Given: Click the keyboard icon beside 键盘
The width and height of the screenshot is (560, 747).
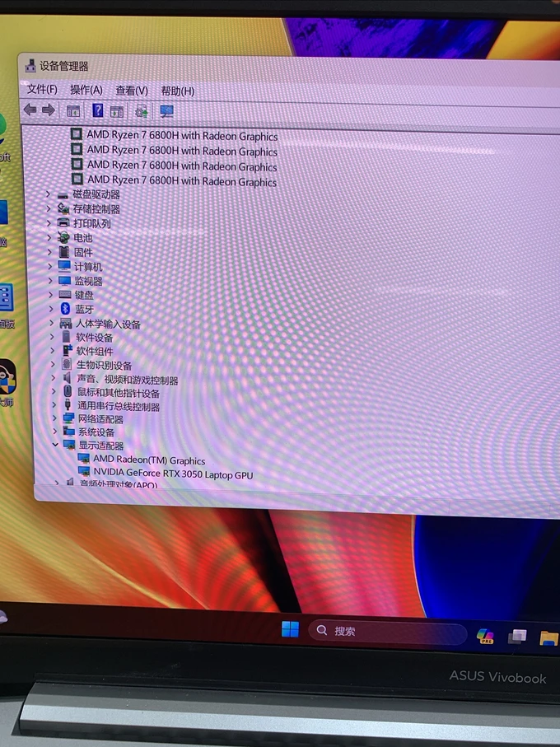Looking at the screenshot, I should tap(65, 294).
